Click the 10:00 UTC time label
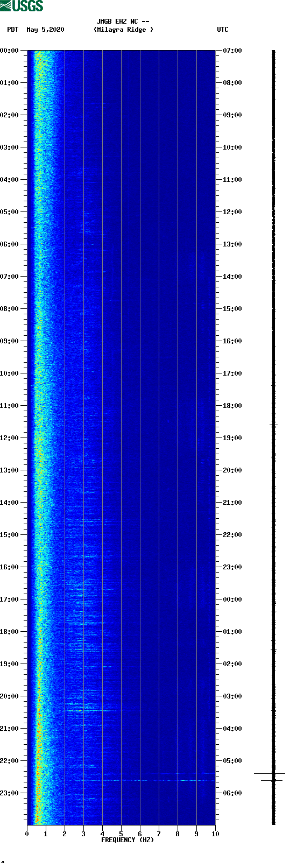The height and width of the screenshot is (868, 297). 232,147
